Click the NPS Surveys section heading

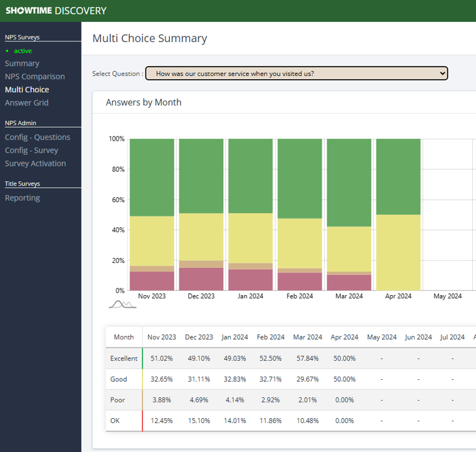[x=22, y=37]
